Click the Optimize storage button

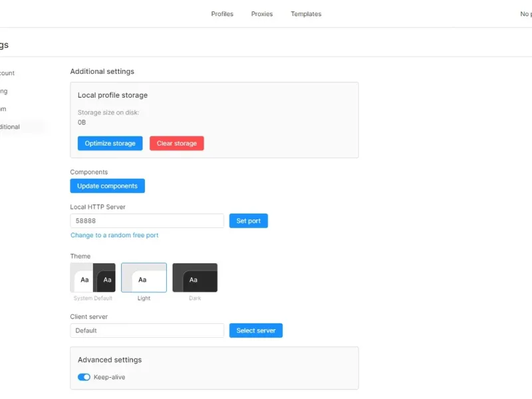click(110, 143)
